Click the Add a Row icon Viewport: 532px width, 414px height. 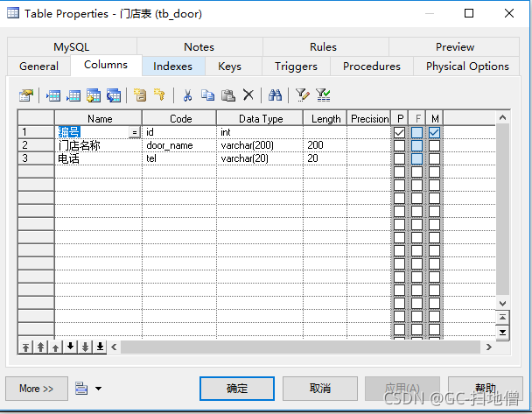(73, 95)
